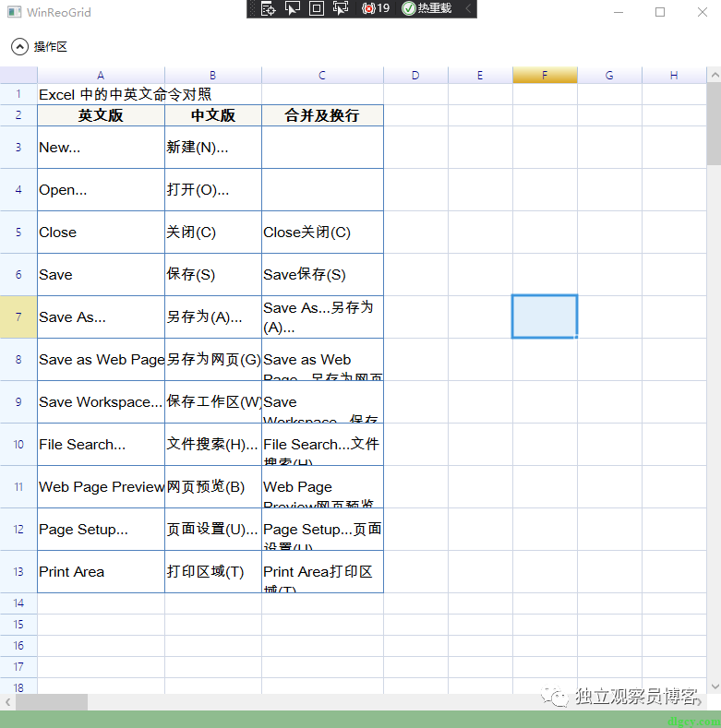The width and height of the screenshot is (721, 728).
Task: Click the header cell '合并及换行'
Action: 322,115
